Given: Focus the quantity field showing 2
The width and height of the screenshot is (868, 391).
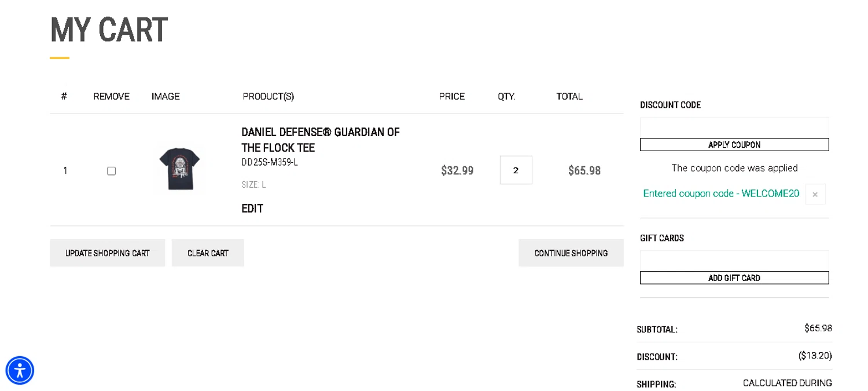Looking at the screenshot, I should (516, 170).
